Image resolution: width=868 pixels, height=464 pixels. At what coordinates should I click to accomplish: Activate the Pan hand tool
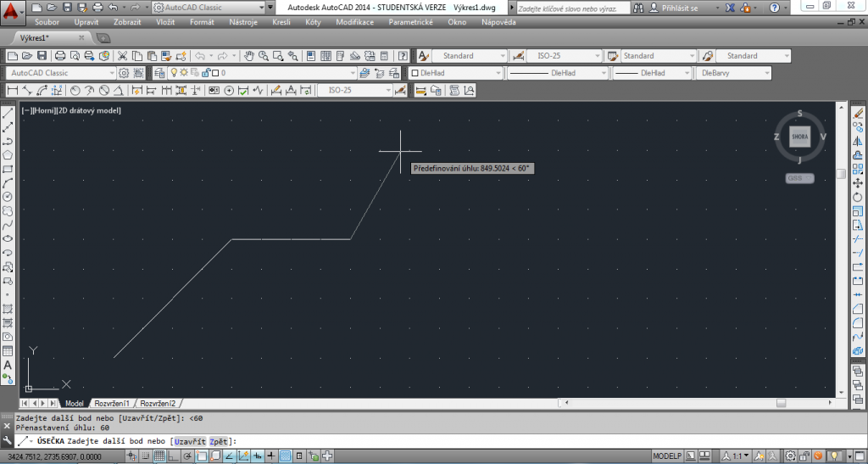coord(249,56)
